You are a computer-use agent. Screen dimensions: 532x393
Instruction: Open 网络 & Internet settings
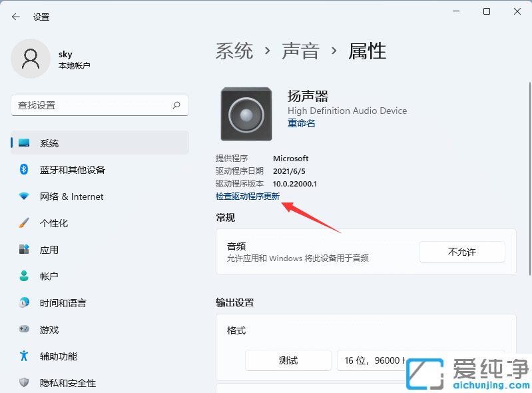[100, 196]
